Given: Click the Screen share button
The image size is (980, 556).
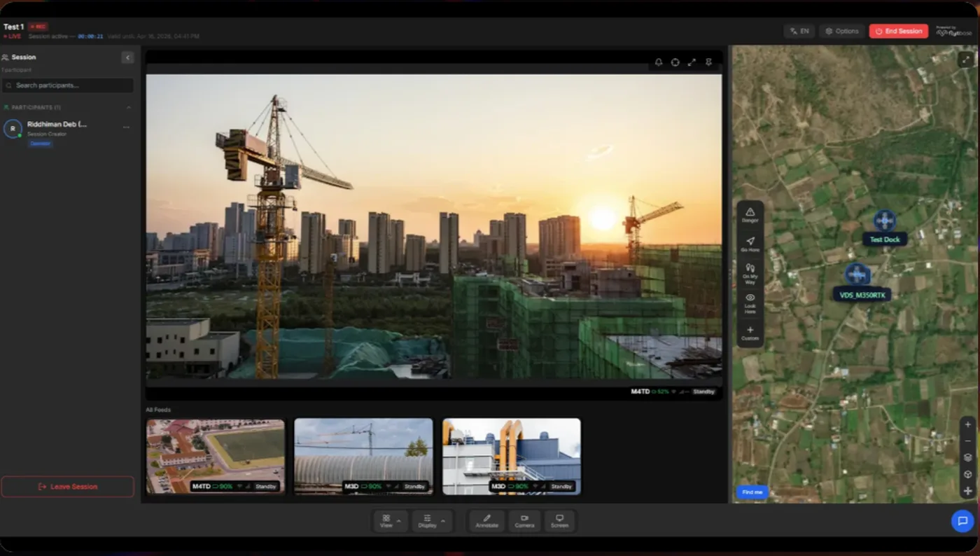Looking at the screenshot, I should coord(559,521).
